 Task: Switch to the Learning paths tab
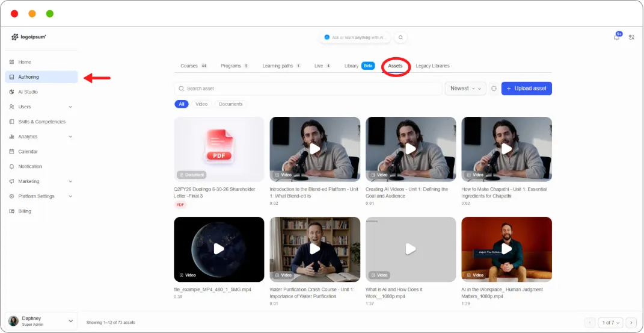click(x=281, y=66)
